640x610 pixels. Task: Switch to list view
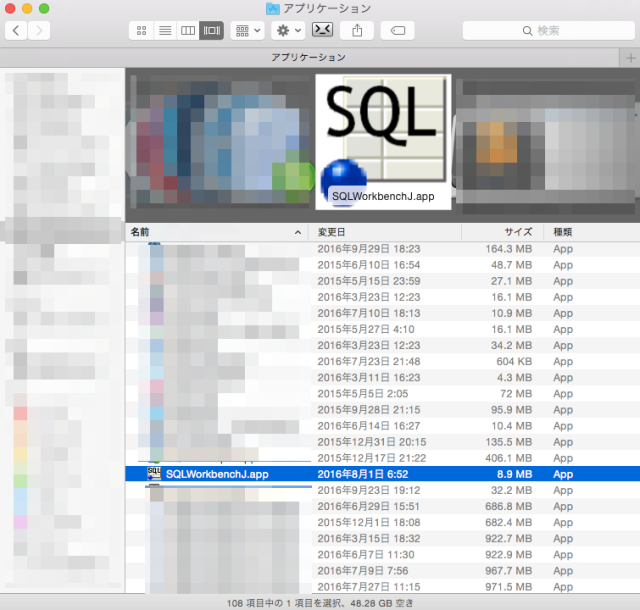[165, 31]
